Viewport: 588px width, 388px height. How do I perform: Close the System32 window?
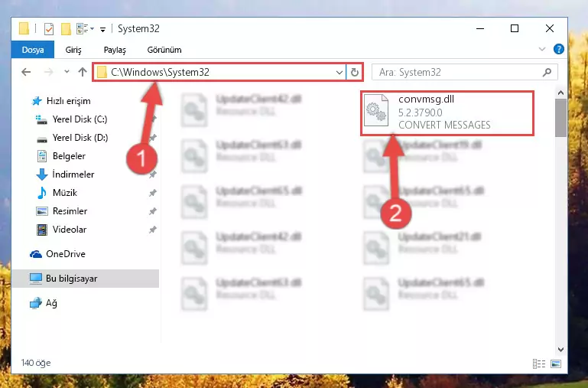(x=549, y=28)
